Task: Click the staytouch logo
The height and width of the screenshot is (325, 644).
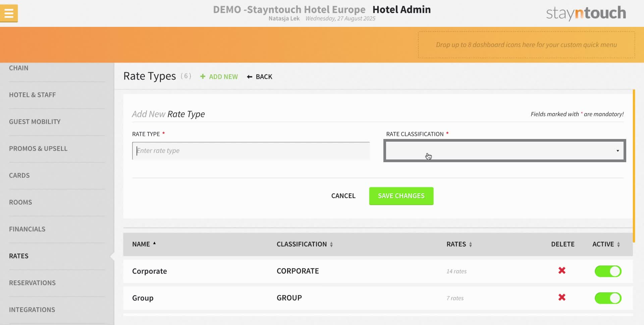Action: [586, 13]
